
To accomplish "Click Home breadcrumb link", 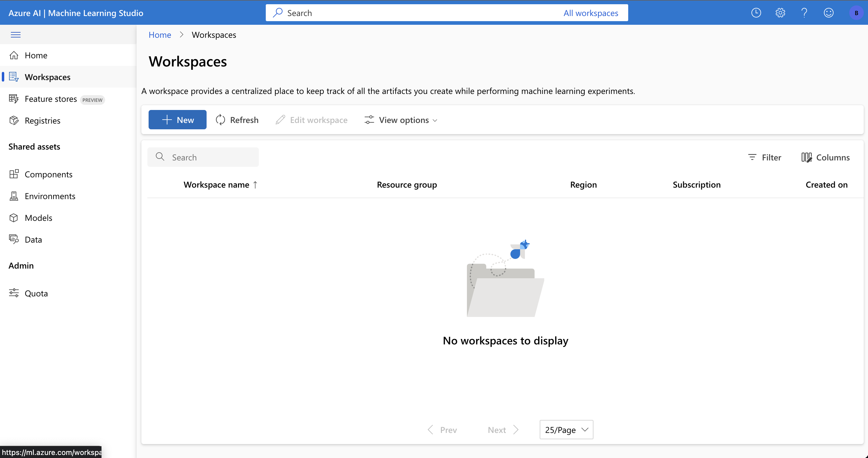I will coord(160,35).
